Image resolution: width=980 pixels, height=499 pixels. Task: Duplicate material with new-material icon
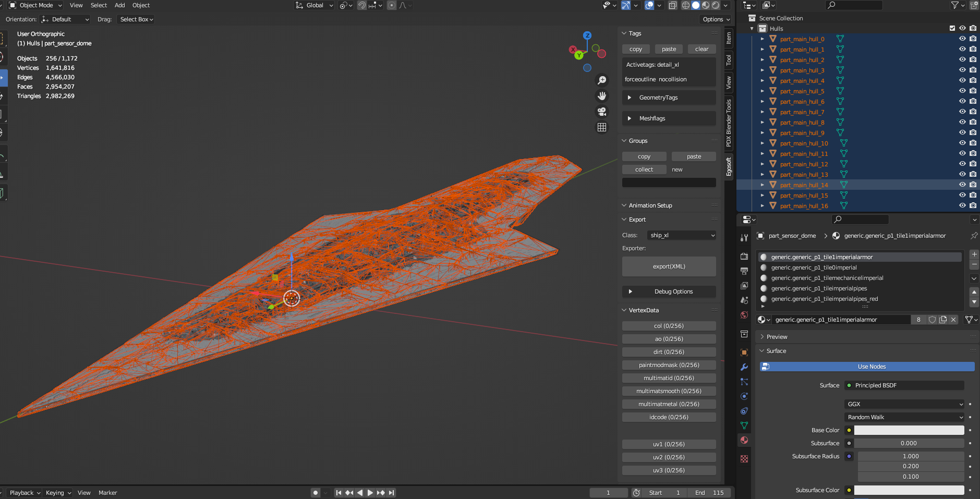point(943,320)
